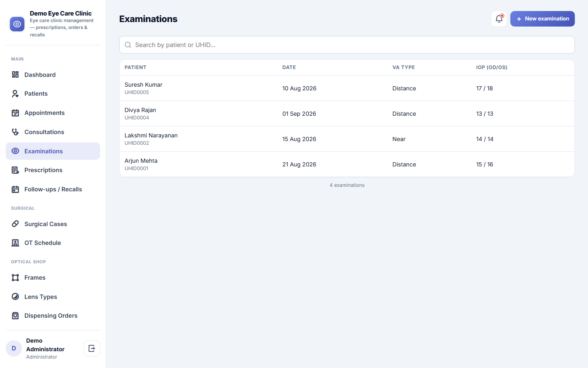The height and width of the screenshot is (368, 588).
Task: Click the Consultations stethoscope icon
Action: pos(16,132)
